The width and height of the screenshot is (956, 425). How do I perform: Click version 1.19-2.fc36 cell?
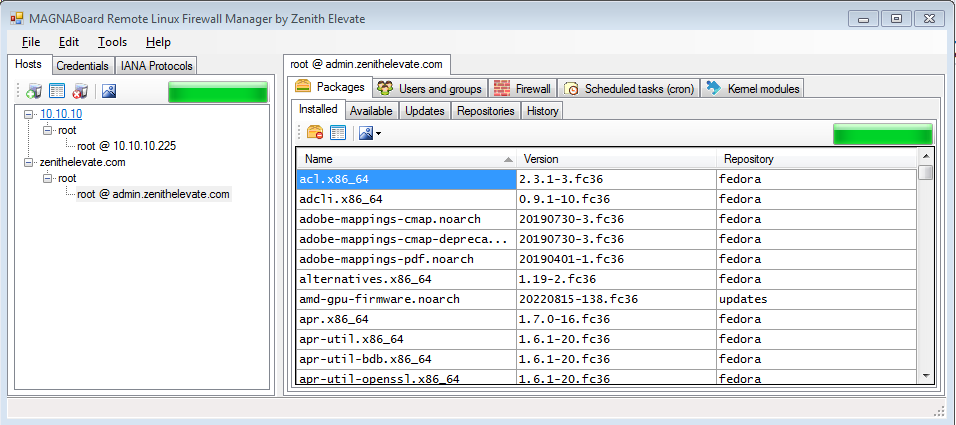[x=616, y=279]
